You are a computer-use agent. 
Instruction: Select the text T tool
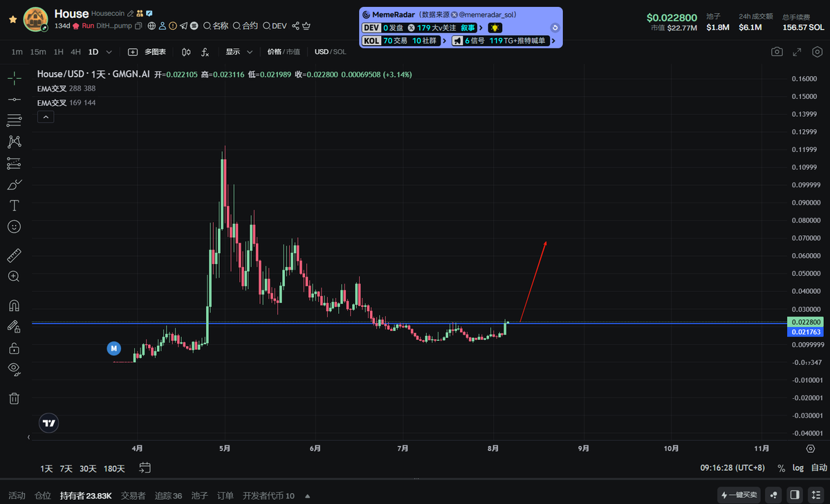click(x=14, y=205)
